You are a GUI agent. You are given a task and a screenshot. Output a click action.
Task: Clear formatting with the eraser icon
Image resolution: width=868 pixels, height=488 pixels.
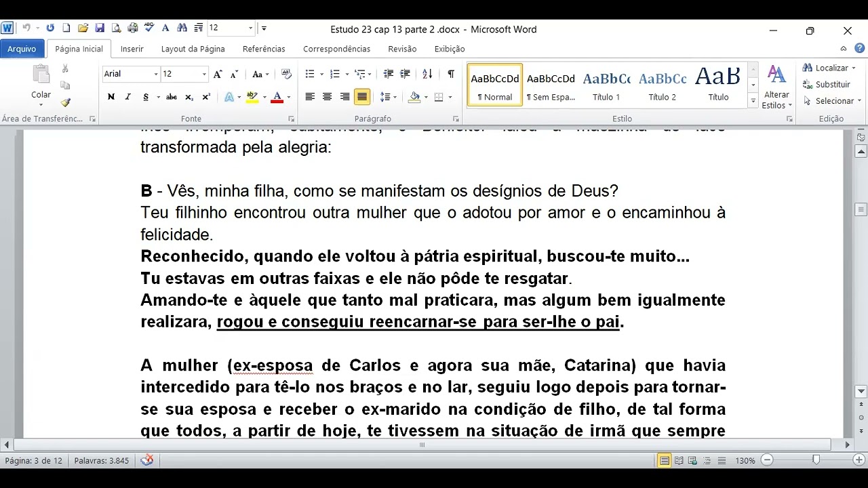286,75
